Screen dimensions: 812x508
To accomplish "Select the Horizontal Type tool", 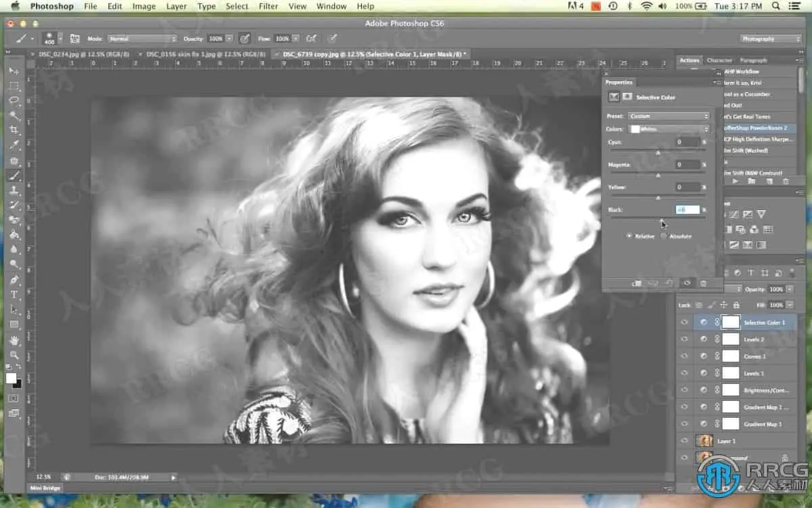I will [x=14, y=295].
